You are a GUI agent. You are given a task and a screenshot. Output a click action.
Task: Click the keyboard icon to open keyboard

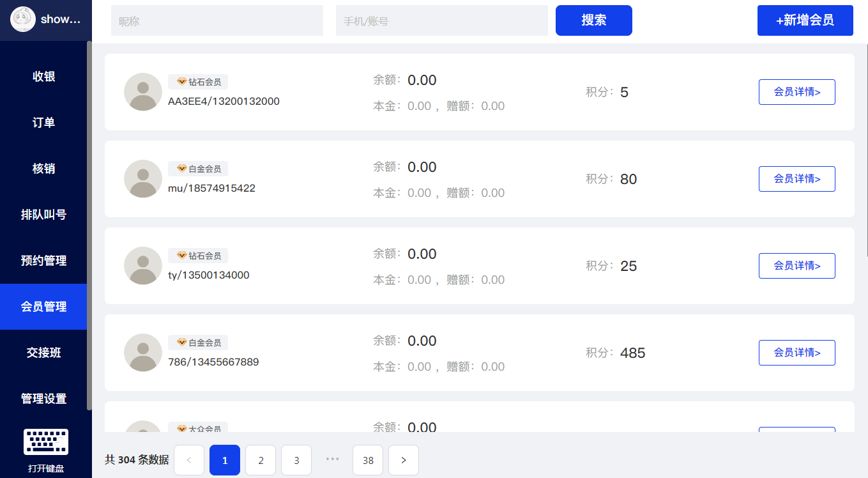pos(46,442)
